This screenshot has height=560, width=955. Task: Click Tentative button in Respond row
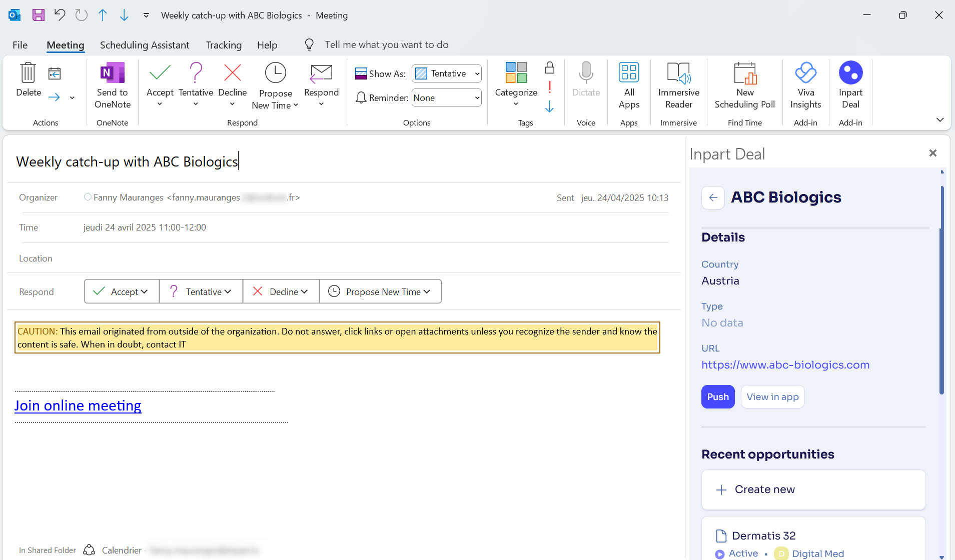click(x=201, y=291)
